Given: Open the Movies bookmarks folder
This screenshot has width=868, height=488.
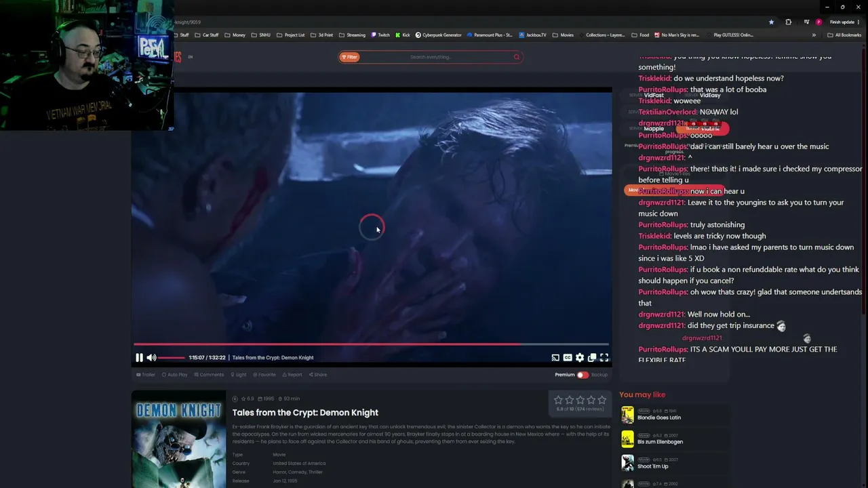Looking at the screenshot, I should tap(563, 35).
